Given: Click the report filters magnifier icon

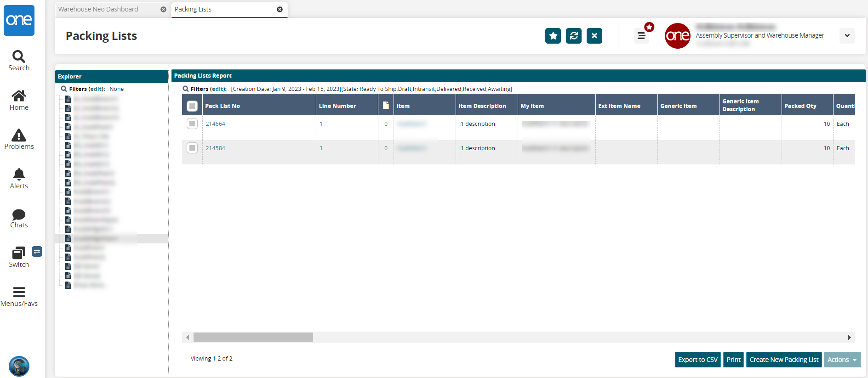Looking at the screenshot, I should pos(186,89).
